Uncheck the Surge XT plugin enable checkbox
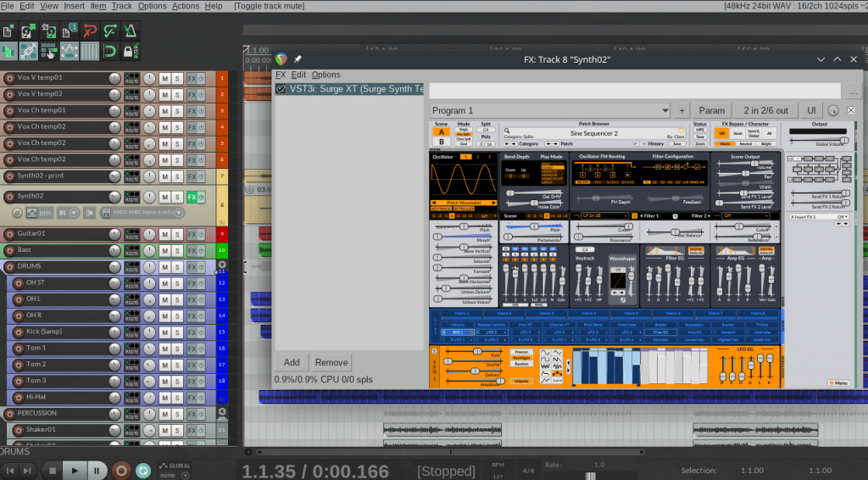868x480 pixels. (x=281, y=88)
